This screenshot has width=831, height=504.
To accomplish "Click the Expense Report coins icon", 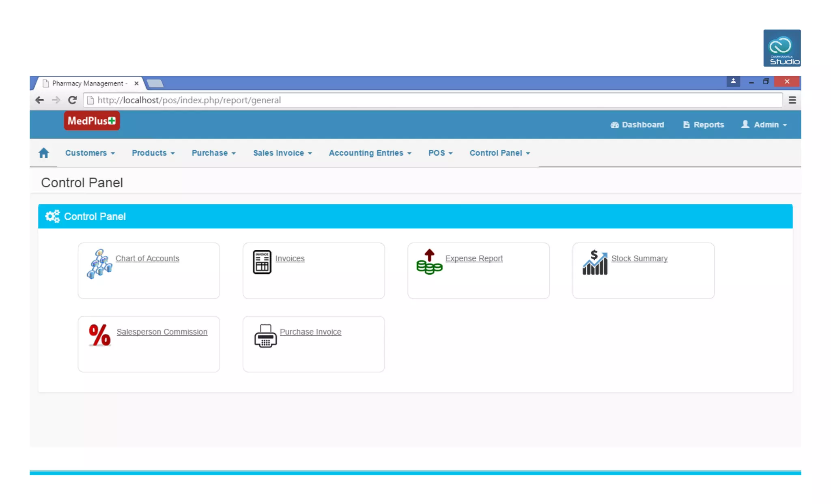I will coord(429,262).
